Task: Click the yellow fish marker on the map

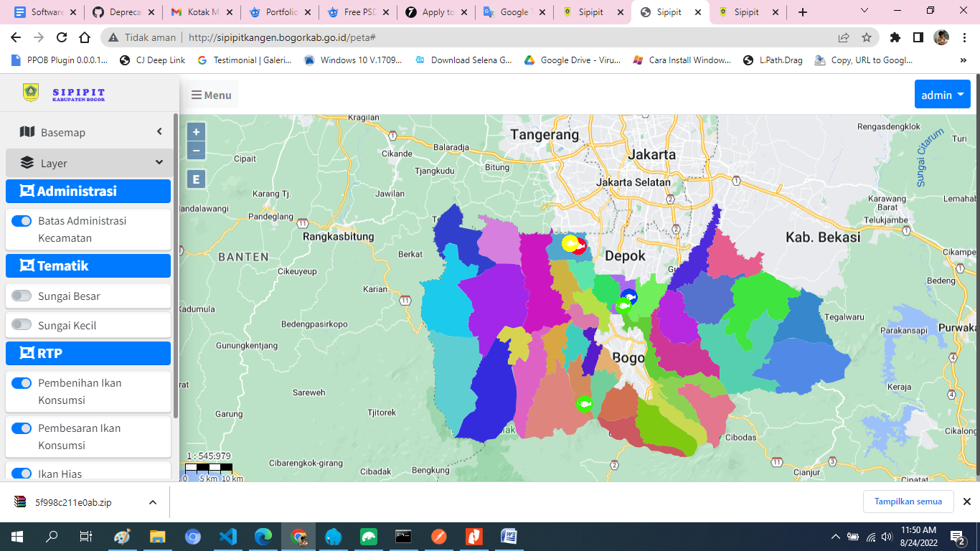Action: point(570,243)
